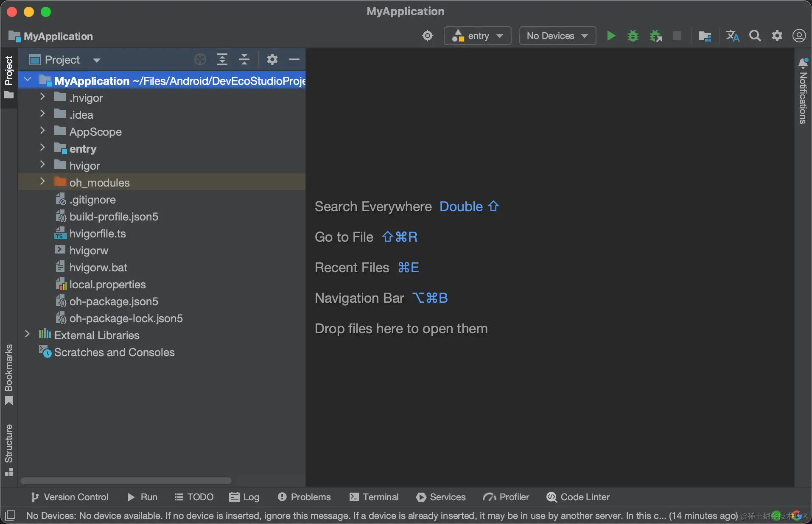
Task: Open Search Everywhere magnifier icon
Action: coord(755,36)
